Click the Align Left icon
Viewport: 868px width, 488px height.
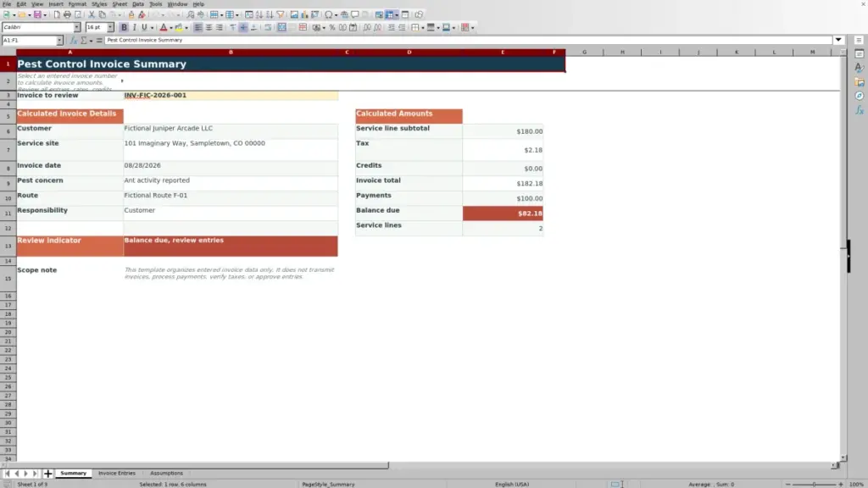198,28
